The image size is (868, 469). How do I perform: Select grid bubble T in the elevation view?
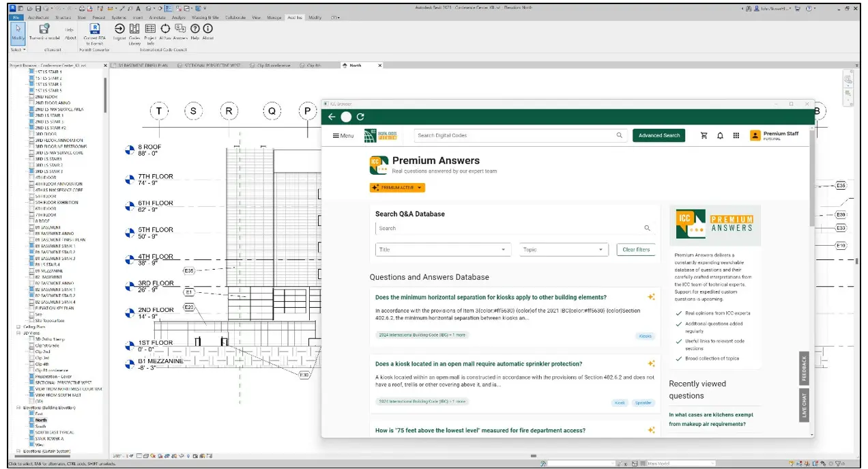point(159,111)
